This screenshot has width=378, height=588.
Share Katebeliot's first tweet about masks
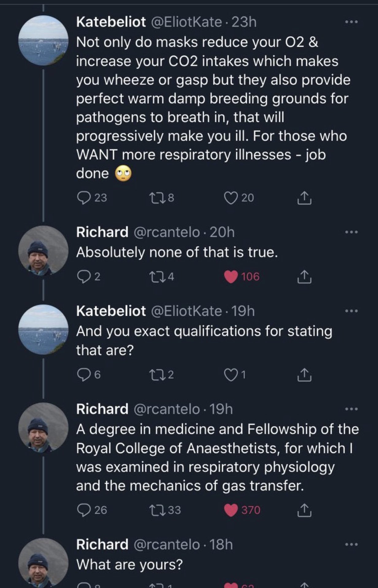(x=304, y=198)
